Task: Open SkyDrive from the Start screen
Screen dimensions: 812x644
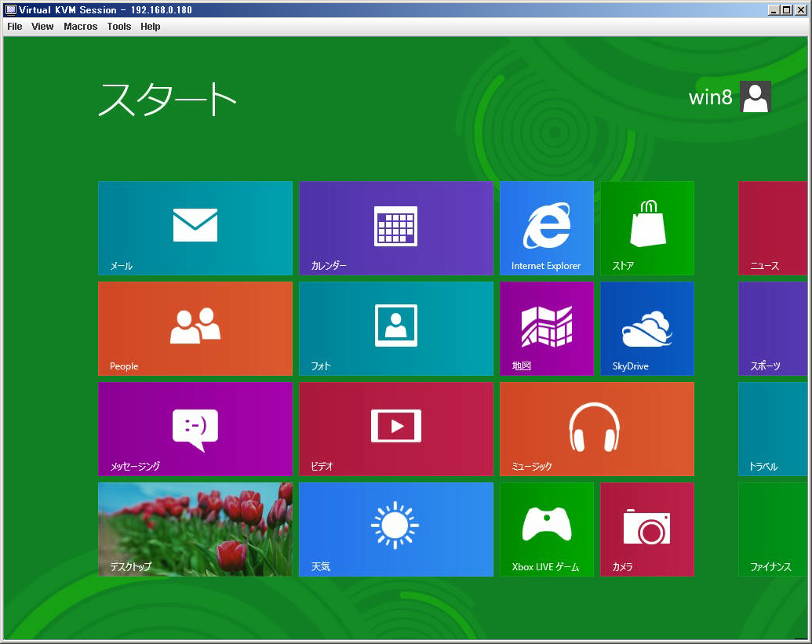Action: click(x=646, y=328)
